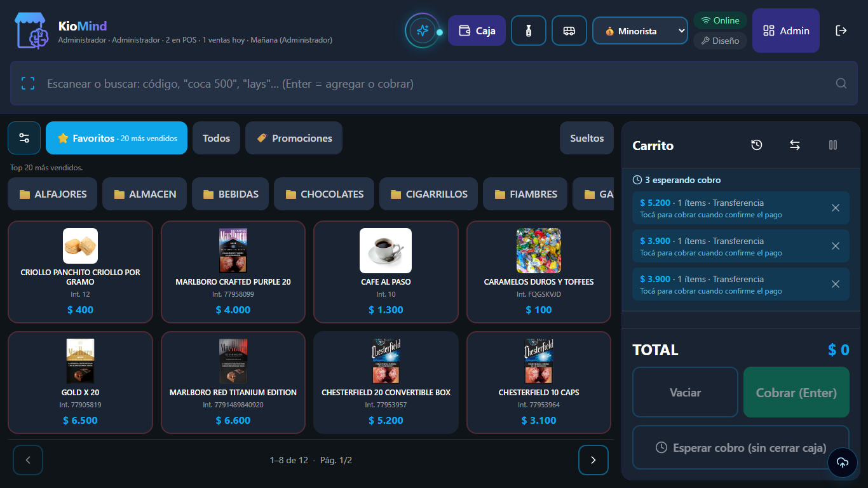Viewport: 868px width, 488px height.
Task: Open the filter sliders button
Action: [x=24, y=138]
